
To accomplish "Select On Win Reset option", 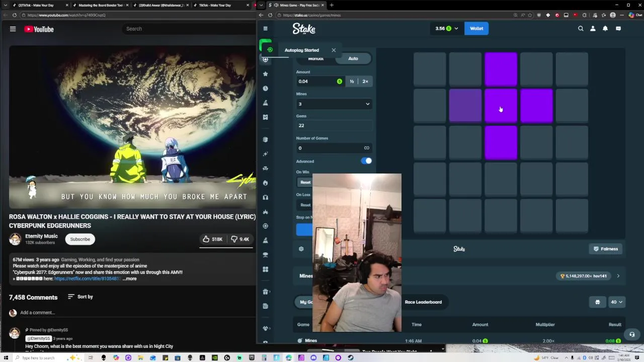I will (x=305, y=183).
